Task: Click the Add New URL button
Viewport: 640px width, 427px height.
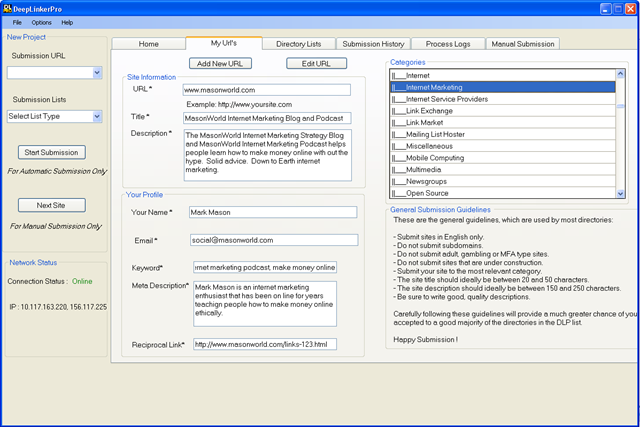Action: point(220,64)
